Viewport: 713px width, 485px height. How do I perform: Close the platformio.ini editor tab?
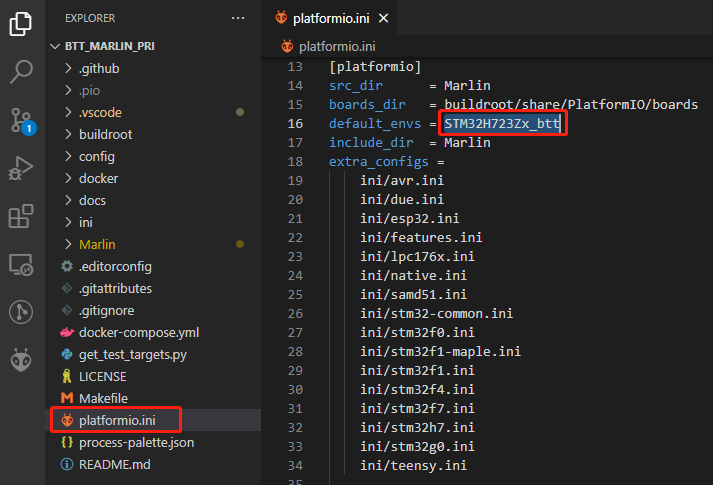pos(384,18)
